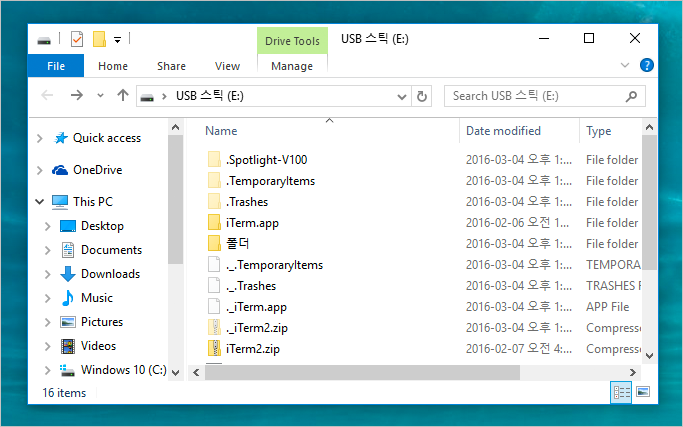Viewport: 683px width, 427px height.
Task: Open Videos in navigation pane
Action: pyautogui.click(x=98, y=346)
